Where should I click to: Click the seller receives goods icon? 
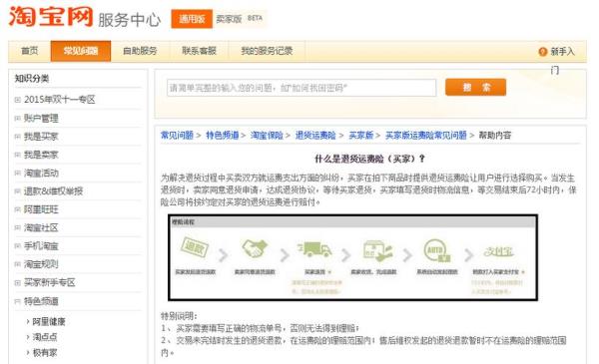pyautogui.click(x=377, y=250)
